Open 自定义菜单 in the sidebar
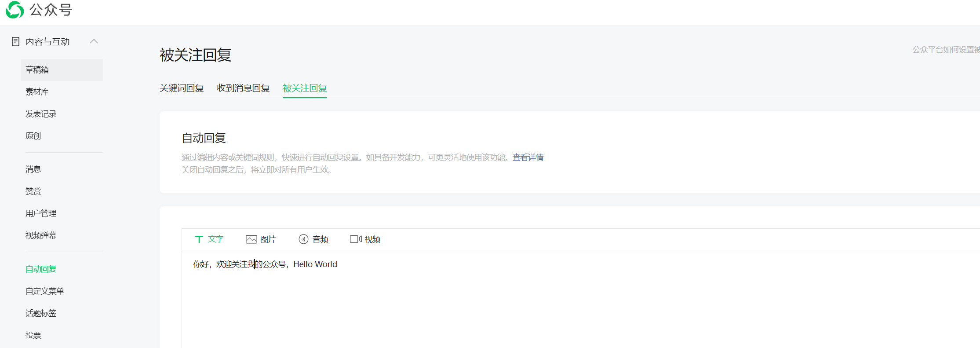Viewport: 980px width, 348px height. pos(45,291)
